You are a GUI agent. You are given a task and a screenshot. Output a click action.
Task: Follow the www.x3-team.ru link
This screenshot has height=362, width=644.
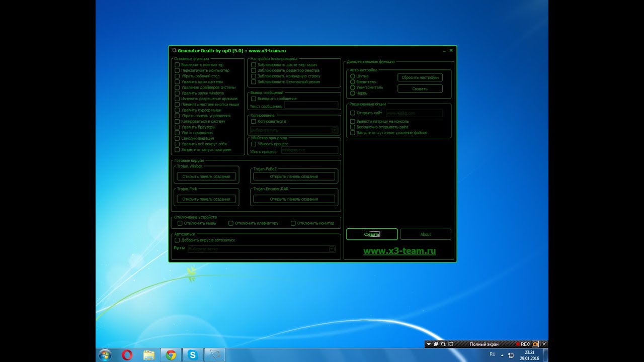399,251
